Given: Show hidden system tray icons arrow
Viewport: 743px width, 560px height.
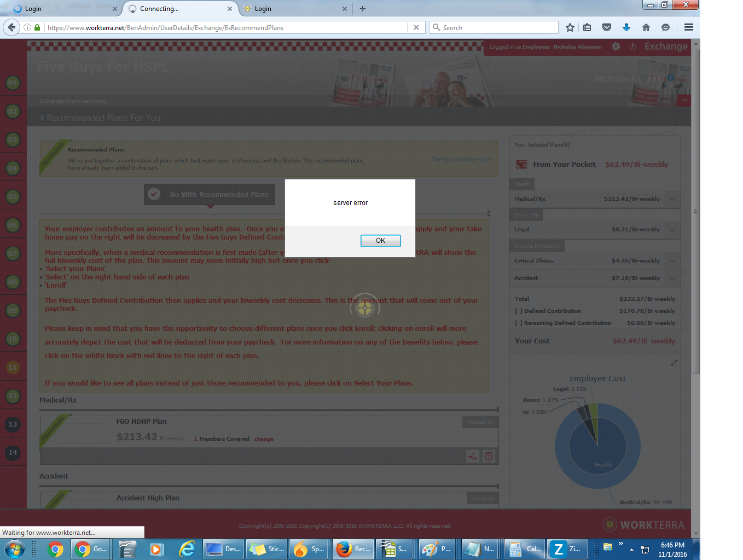Looking at the screenshot, I should click(x=631, y=549).
